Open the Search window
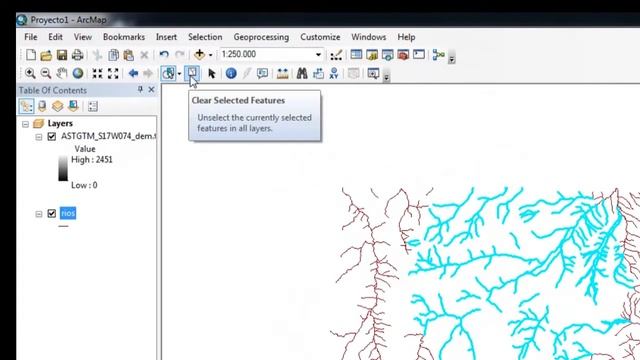This screenshot has width=640, height=360. pyautogui.click(x=387, y=55)
